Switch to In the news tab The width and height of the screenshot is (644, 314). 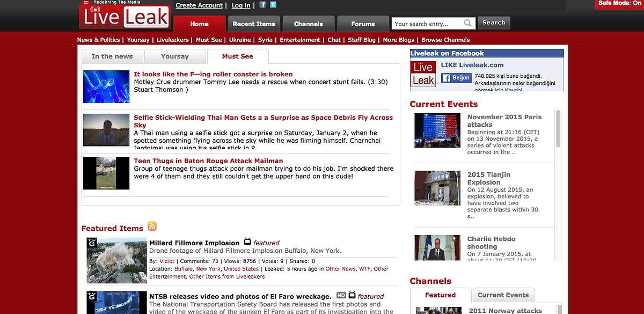(112, 56)
